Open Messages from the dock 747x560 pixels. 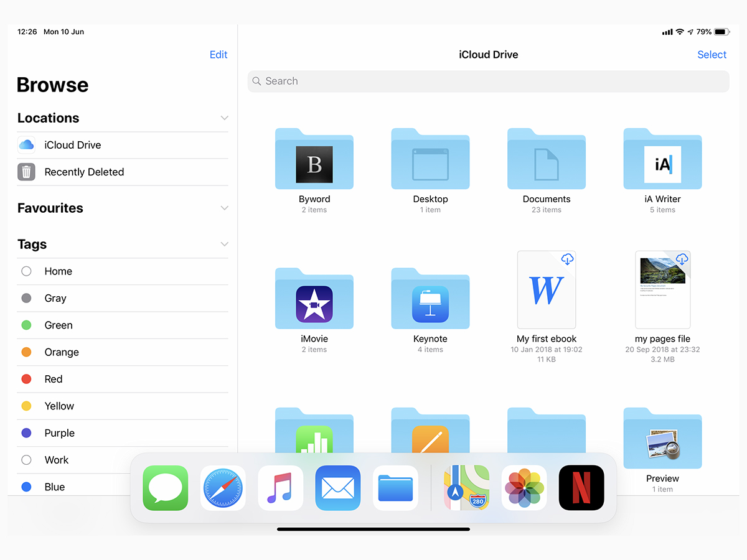[x=165, y=488]
